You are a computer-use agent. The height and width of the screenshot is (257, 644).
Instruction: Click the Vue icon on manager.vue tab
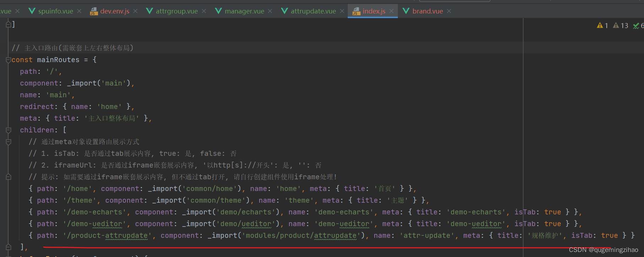[x=218, y=11]
